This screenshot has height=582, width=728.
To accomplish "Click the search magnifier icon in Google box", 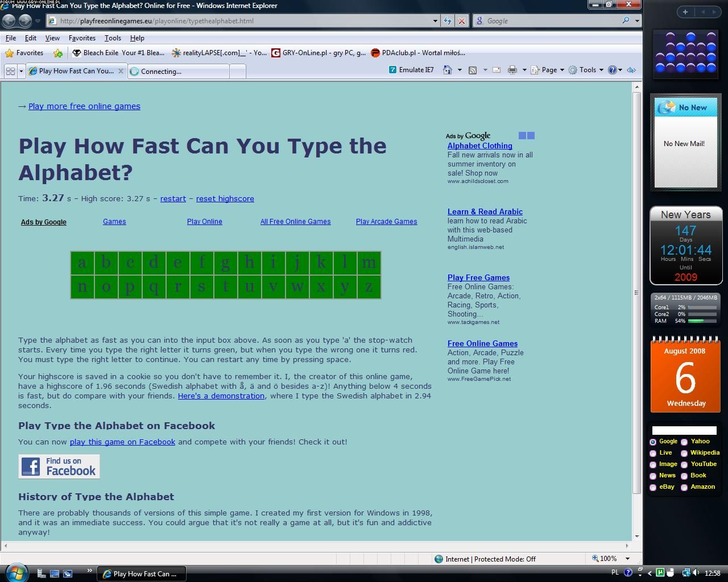I will pos(626,20).
